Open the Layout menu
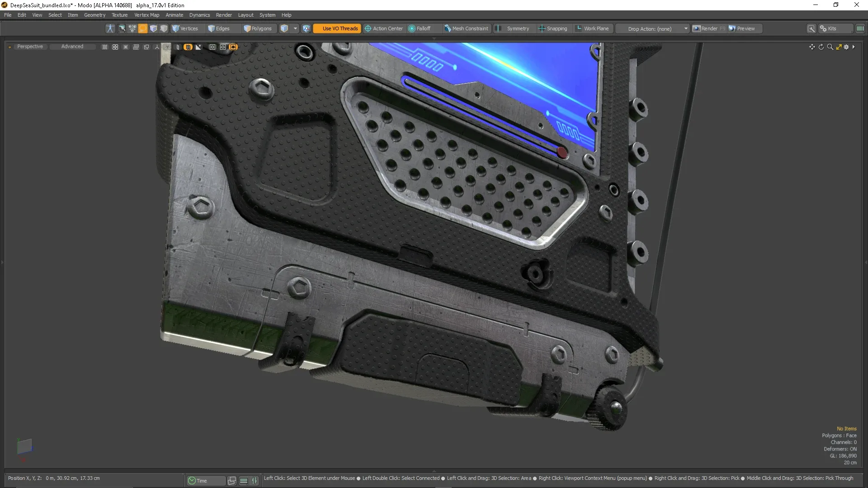868x488 pixels. pyautogui.click(x=245, y=15)
